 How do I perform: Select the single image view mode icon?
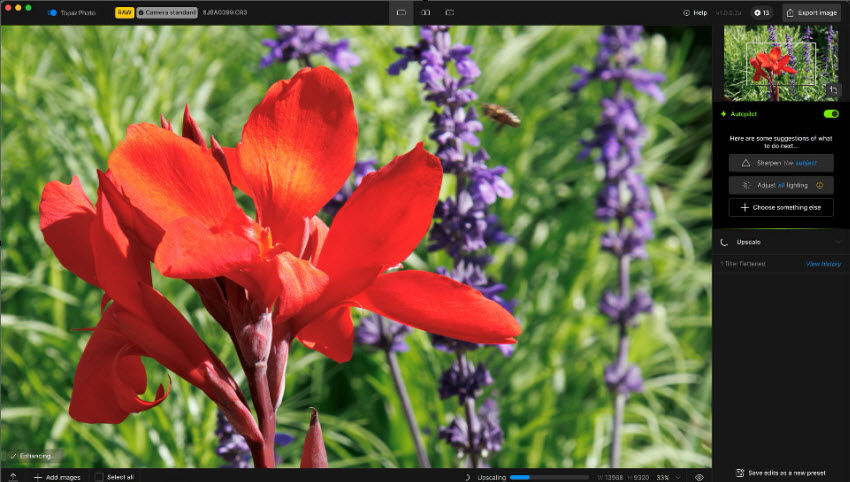pos(401,12)
